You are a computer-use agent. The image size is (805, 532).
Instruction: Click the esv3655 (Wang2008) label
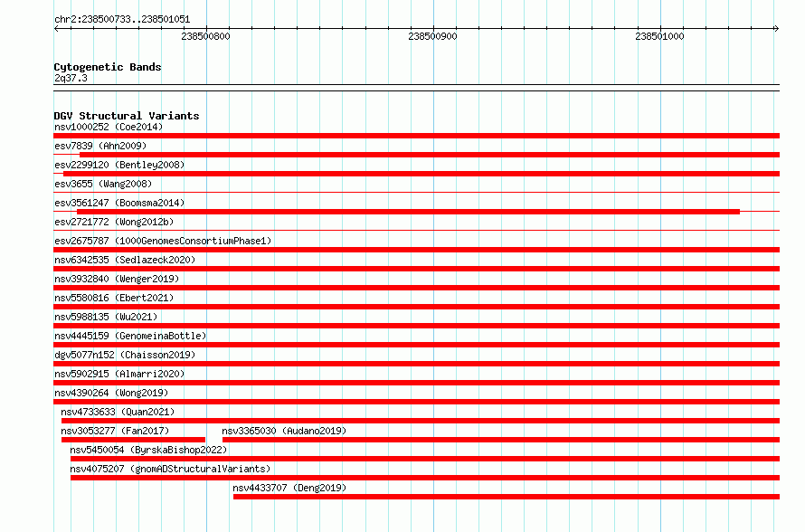(103, 184)
